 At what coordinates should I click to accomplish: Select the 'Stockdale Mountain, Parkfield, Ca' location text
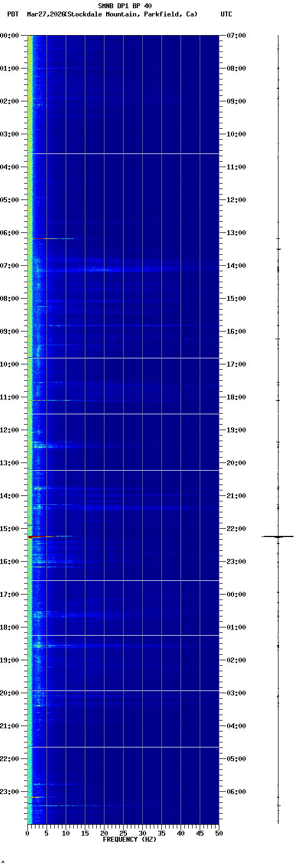click(131, 14)
